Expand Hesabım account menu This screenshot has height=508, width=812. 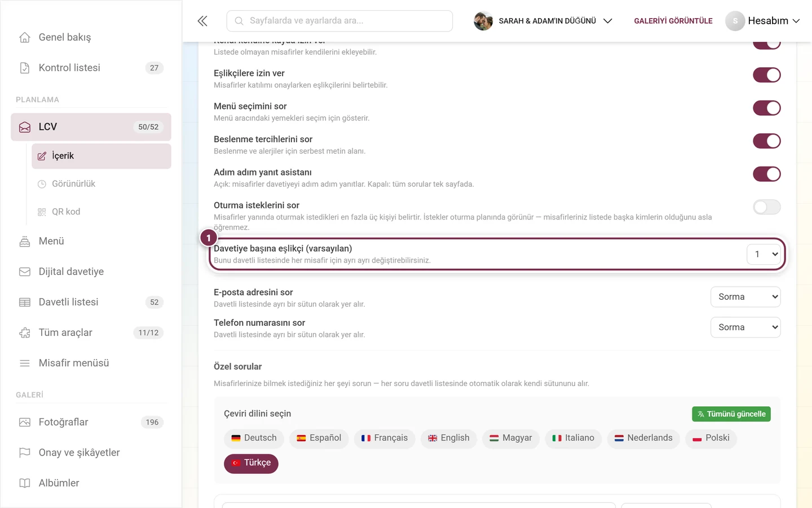(763, 21)
